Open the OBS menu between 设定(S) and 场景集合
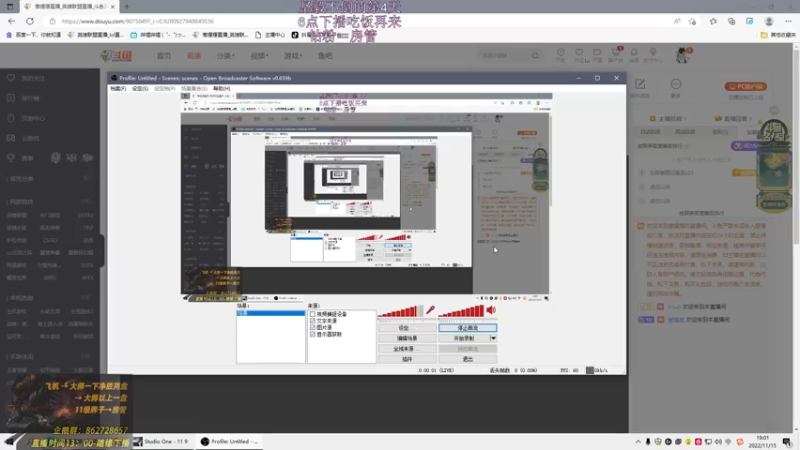Screen dimensions: 800x450 click(164, 89)
